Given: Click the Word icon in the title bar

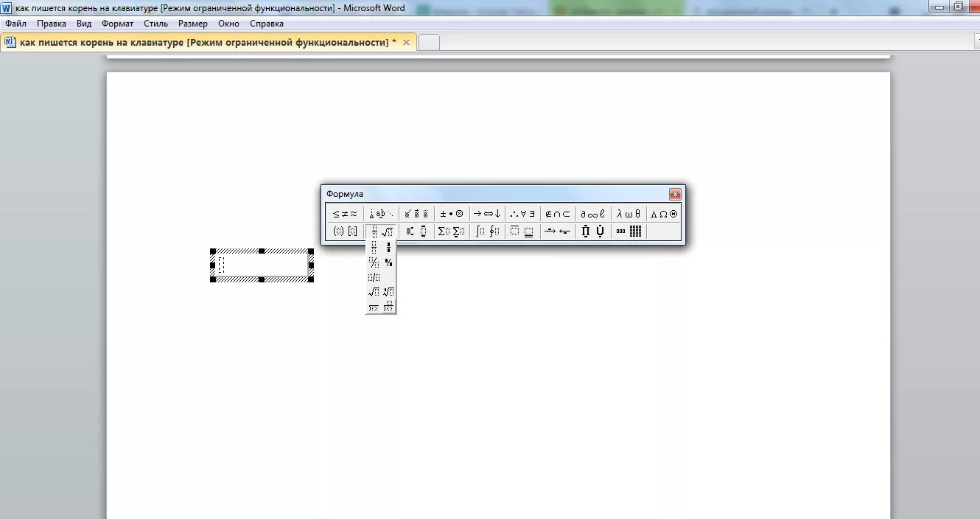Looking at the screenshot, I should (7, 7).
